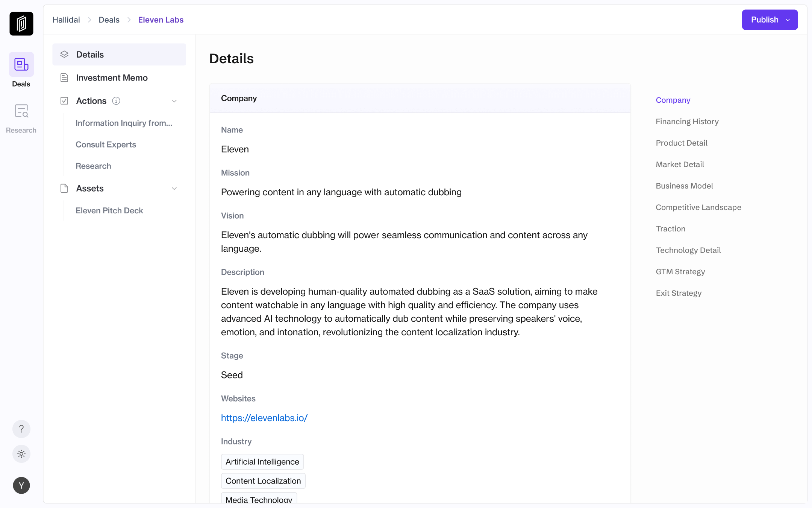This screenshot has height=508, width=812.
Task: Click the Details layers icon
Action: click(x=64, y=55)
